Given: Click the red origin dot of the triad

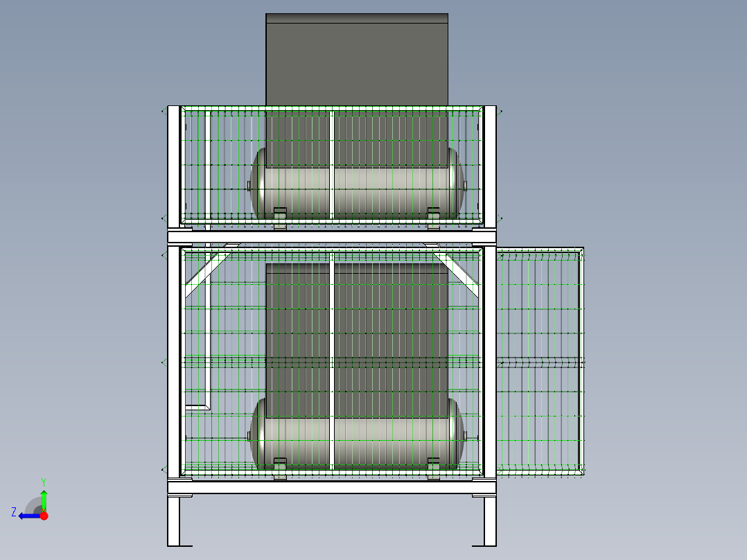Looking at the screenshot, I should 44,516.
